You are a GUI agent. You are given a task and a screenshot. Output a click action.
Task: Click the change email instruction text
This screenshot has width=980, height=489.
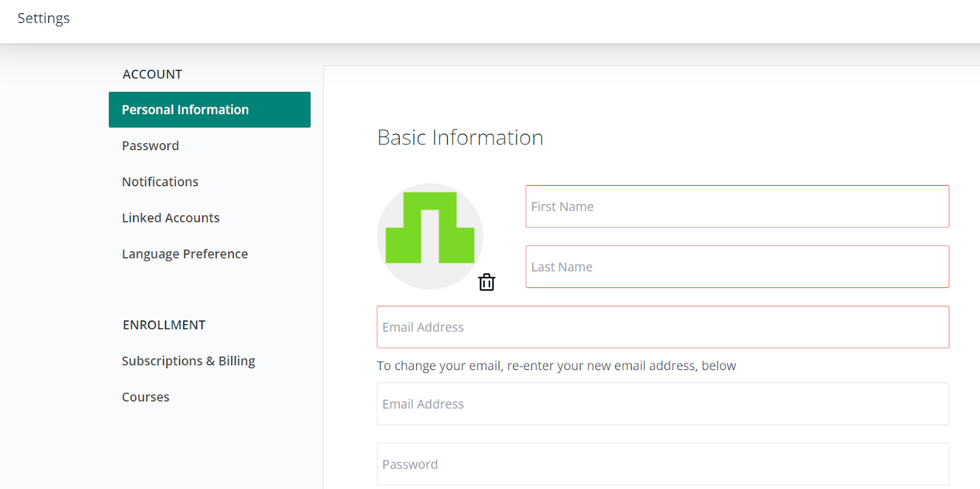556,366
